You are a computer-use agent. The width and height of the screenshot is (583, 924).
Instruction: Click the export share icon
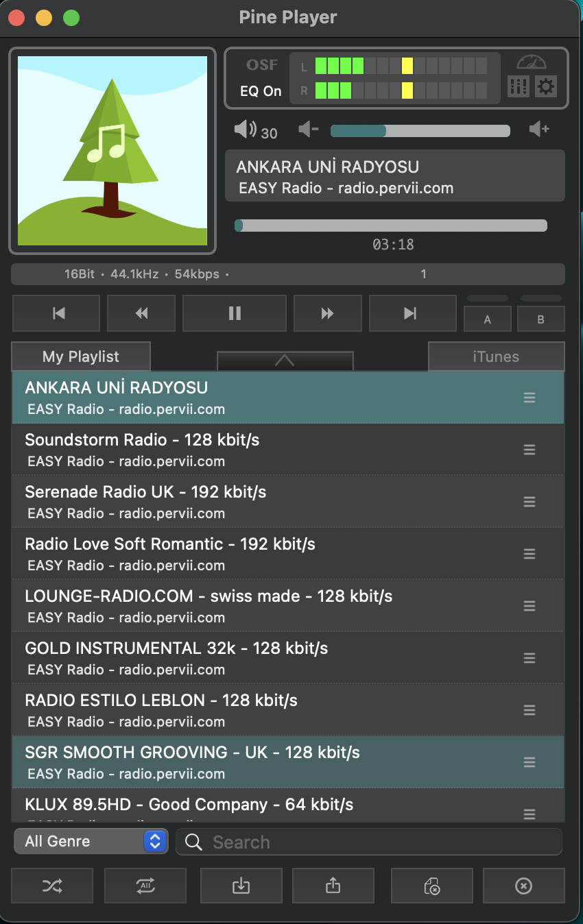[x=333, y=886]
